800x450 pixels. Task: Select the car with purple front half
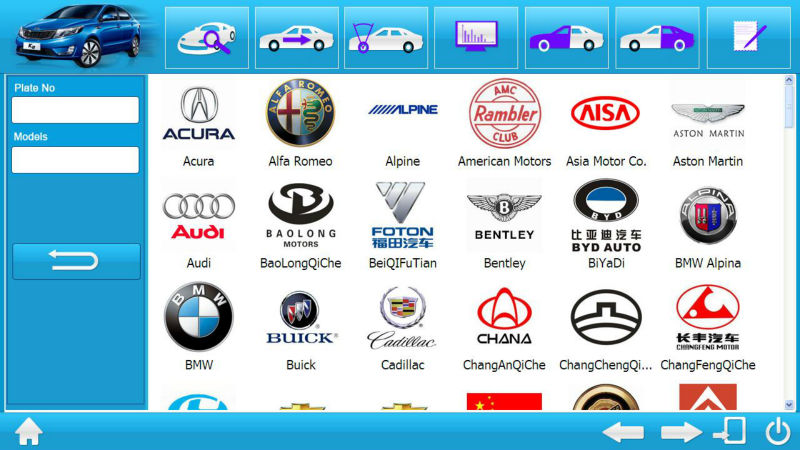coord(566,38)
